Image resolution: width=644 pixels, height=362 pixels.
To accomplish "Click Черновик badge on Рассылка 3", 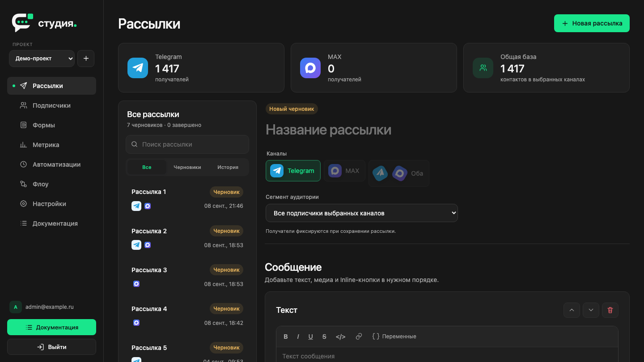I will tap(227, 270).
